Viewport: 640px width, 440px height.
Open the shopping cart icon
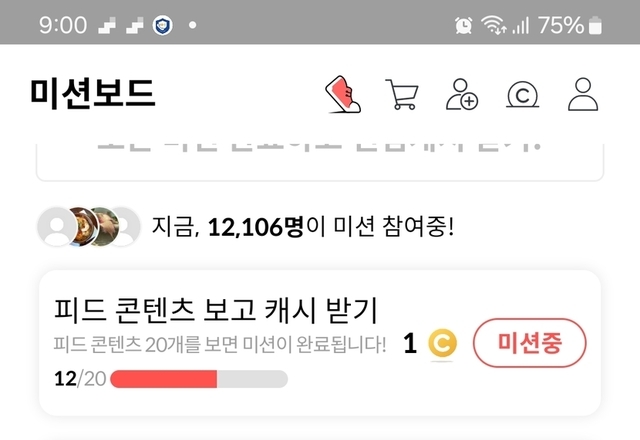[402, 94]
